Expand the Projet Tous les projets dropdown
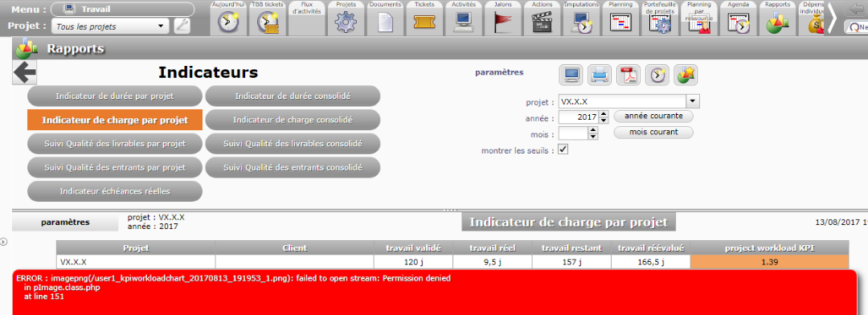868x315 pixels. pyautogui.click(x=110, y=26)
